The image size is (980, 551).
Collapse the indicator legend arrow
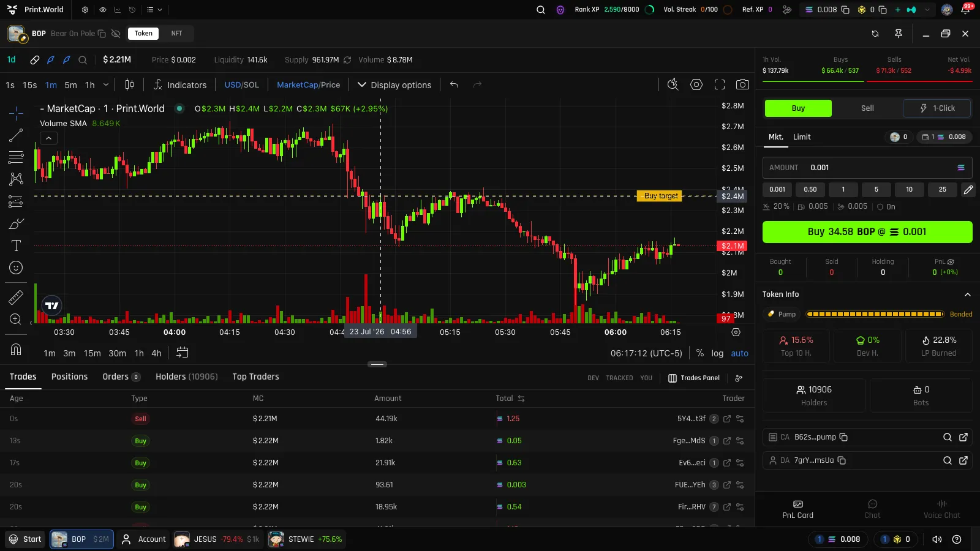point(48,138)
